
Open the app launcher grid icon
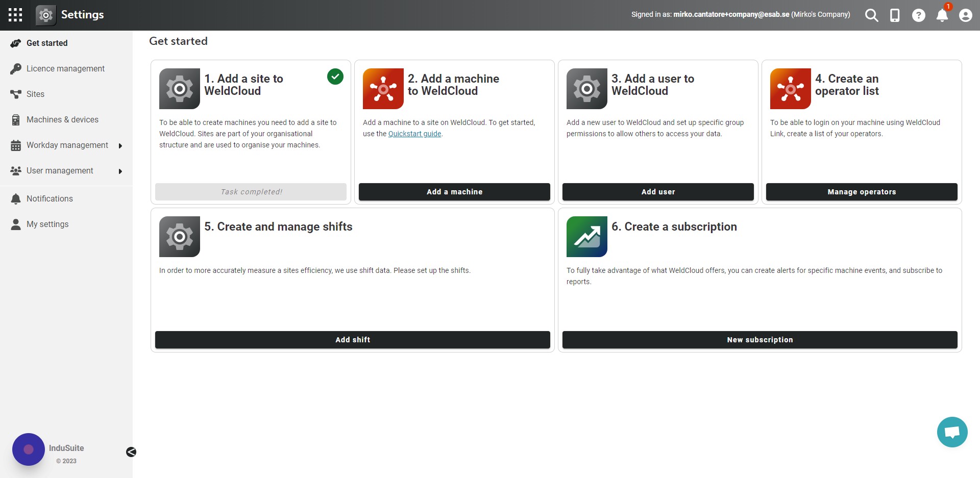[15, 15]
